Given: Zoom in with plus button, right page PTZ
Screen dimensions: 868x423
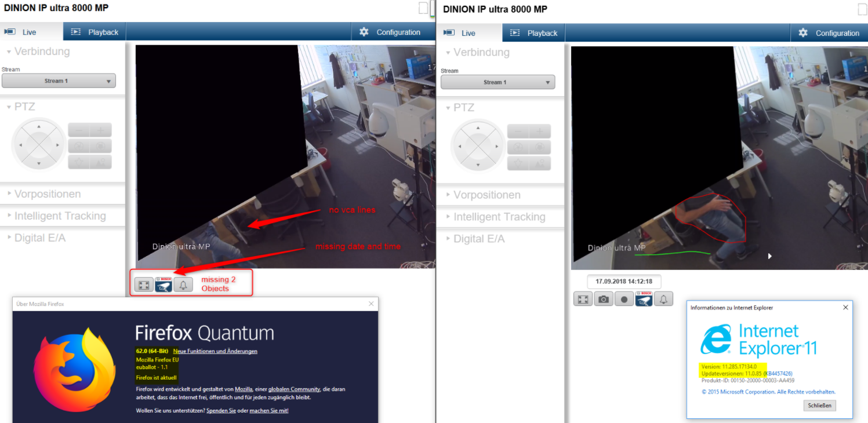Looking at the screenshot, I should coord(540,131).
